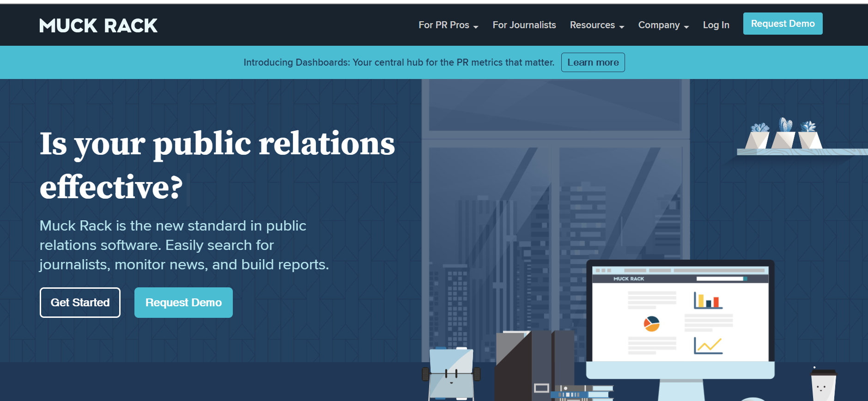Viewport: 868px width, 401px height.
Task: Click the Muck Rack logo
Action: point(98,25)
